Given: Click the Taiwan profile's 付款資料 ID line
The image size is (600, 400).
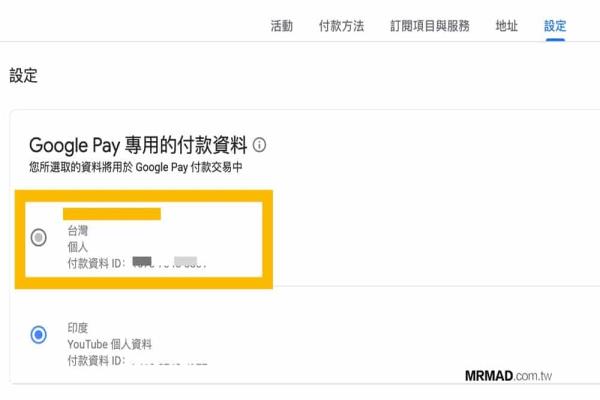Looking at the screenshot, I should (x=137, y=263).
